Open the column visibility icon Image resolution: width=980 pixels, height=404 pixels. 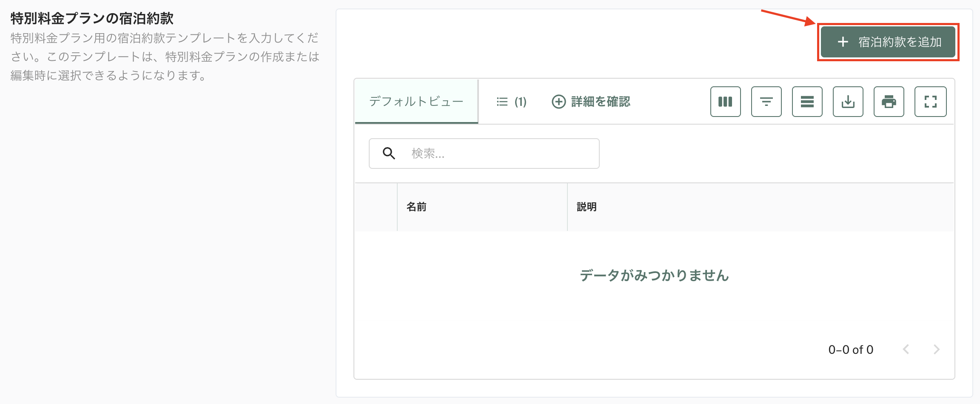point(726,102)
